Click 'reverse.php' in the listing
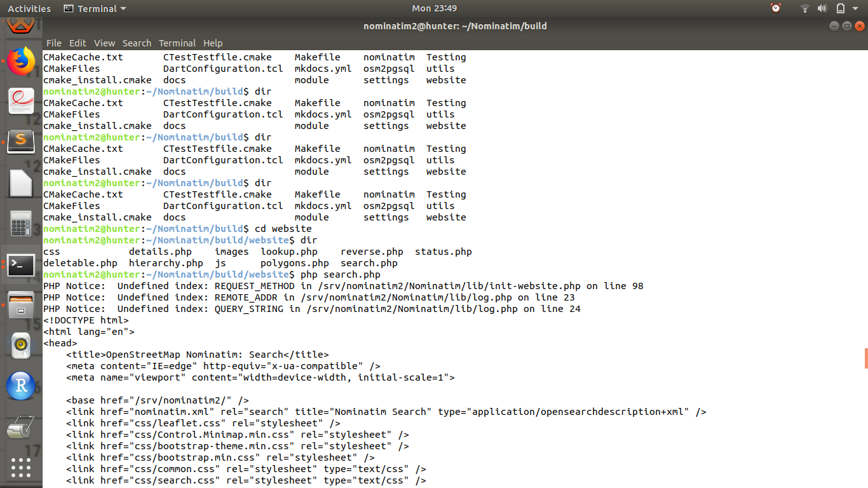Image resolution: width=868 pixels, height=488 pixels. pos(372,252)
